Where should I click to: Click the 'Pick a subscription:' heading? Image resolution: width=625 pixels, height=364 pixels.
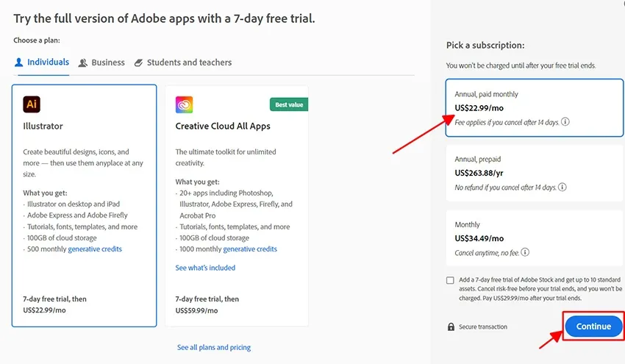click(x=485, y=46)
